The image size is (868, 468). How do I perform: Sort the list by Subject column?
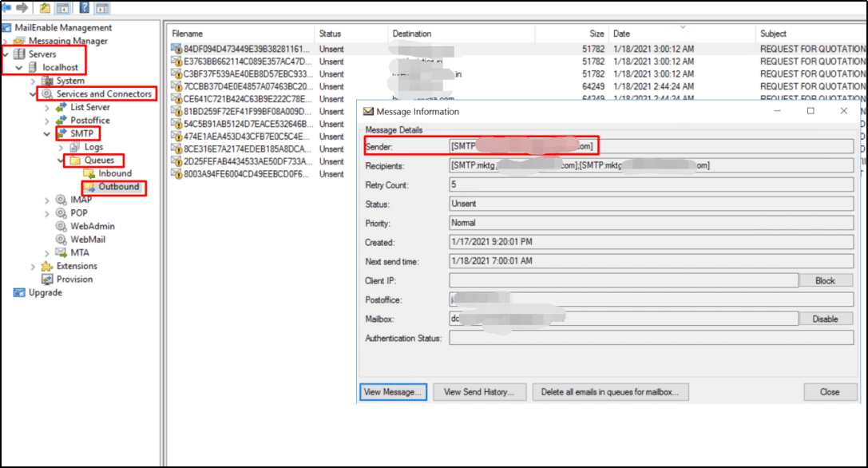pos(811,34)
